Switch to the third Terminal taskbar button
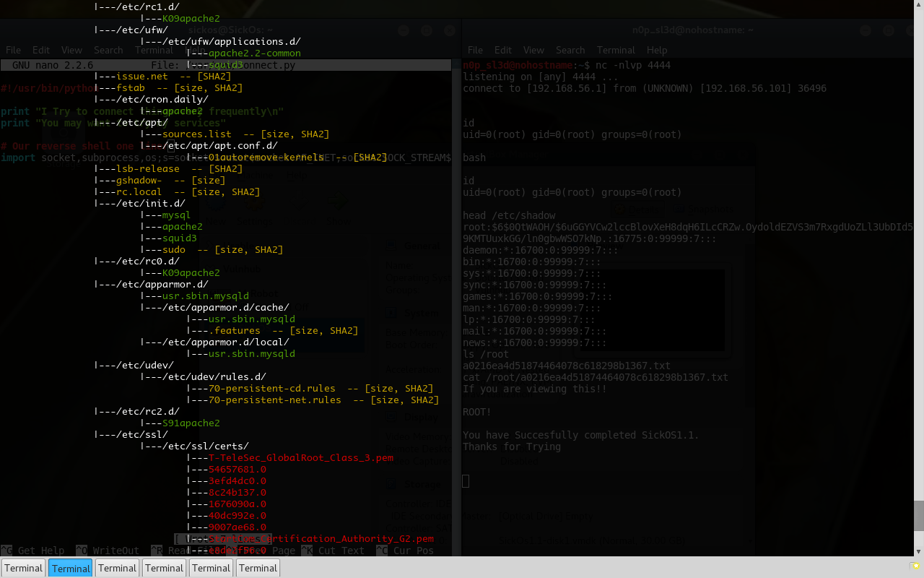The image size is (924, 578). (x=118, y=568)
